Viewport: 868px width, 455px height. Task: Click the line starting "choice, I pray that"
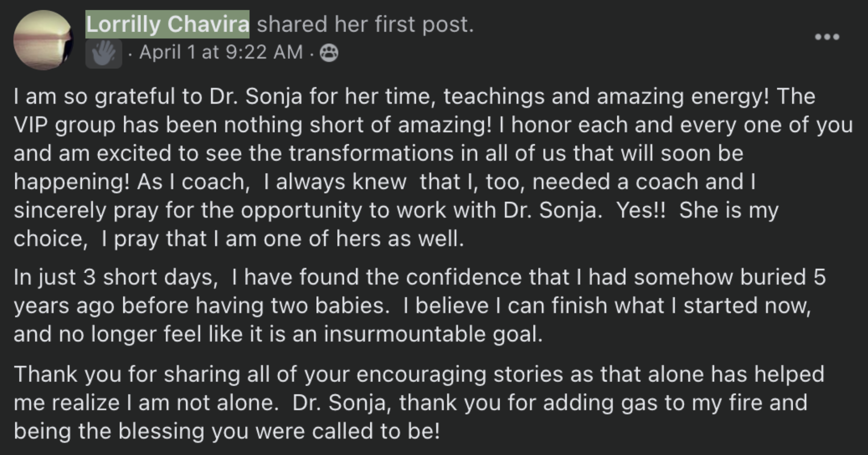(x=239, y=239)
